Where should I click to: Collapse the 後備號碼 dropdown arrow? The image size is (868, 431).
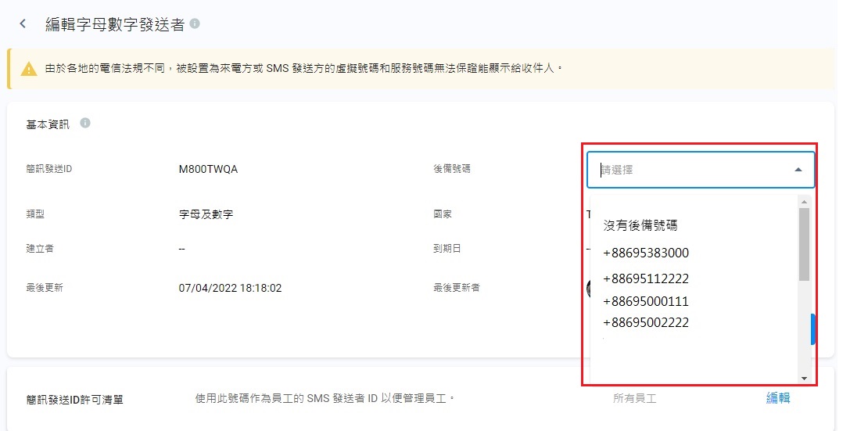(x=798, y=169)
